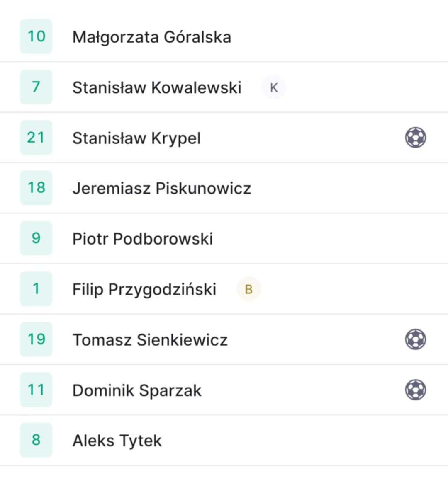Select jersey number 10 badge

coord(36,36)
